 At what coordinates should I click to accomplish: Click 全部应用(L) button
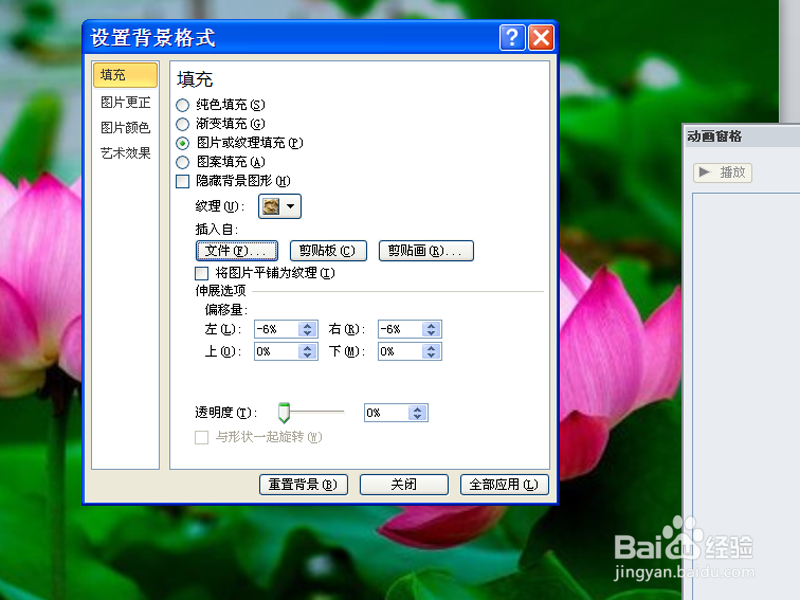[x=505, y=484]
